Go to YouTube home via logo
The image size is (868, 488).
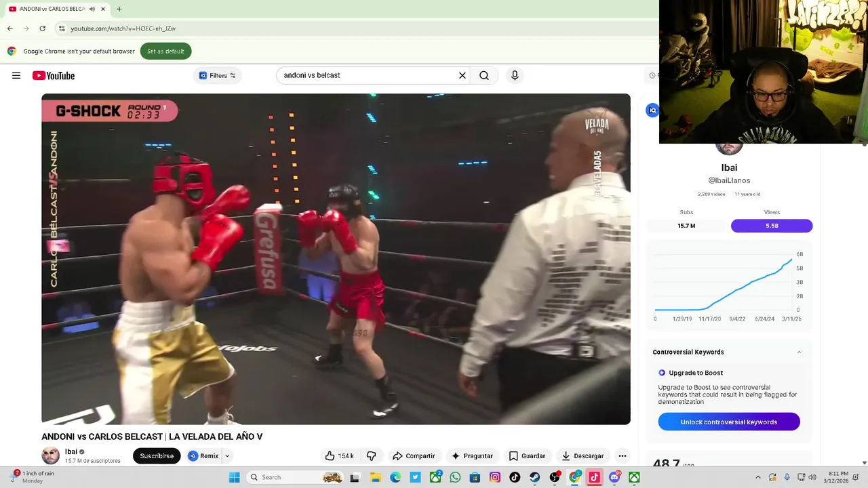click(54, 75)
